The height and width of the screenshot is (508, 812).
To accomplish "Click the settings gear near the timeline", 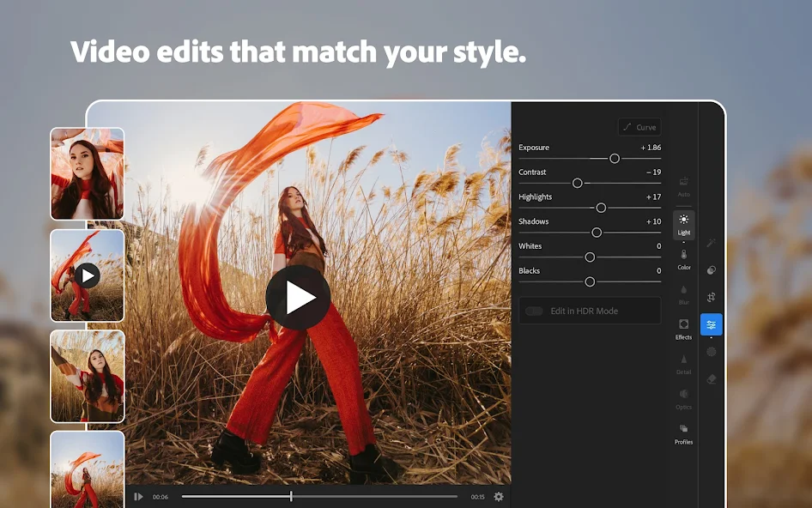I will [x=497, y=496].
